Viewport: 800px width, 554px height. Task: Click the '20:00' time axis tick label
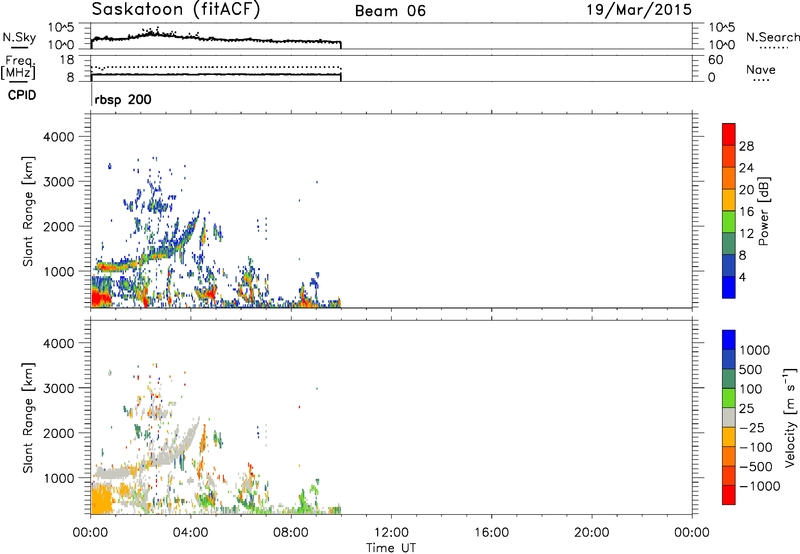tap(591, 533)
